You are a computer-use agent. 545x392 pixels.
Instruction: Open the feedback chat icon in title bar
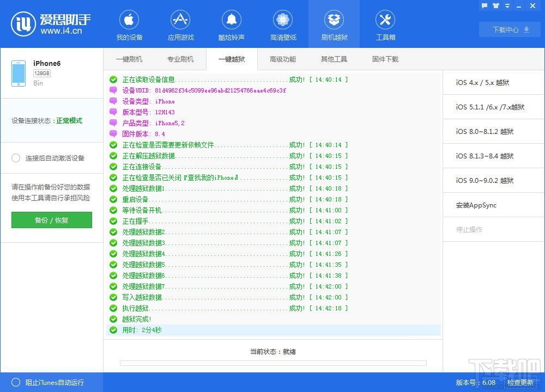485,5
